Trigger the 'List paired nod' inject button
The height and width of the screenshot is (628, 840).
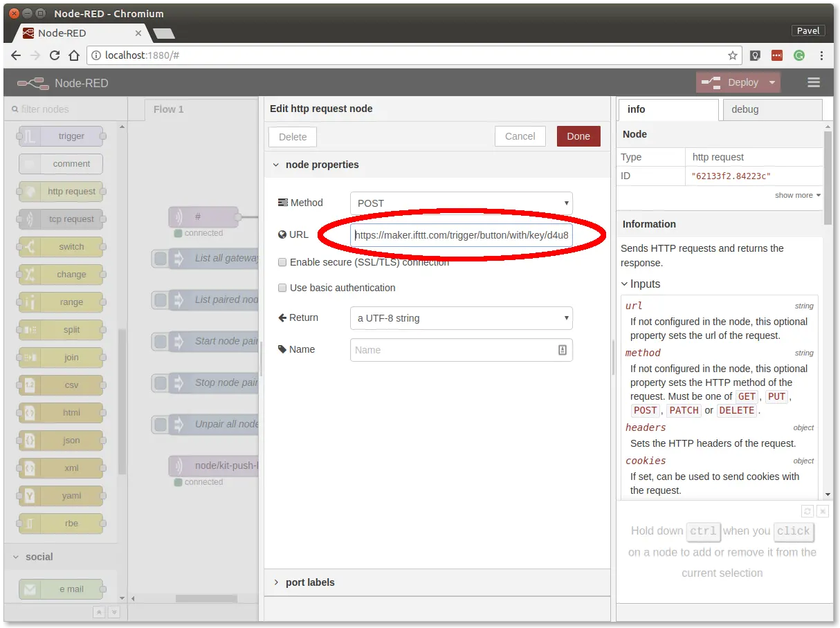coord(161,300)
